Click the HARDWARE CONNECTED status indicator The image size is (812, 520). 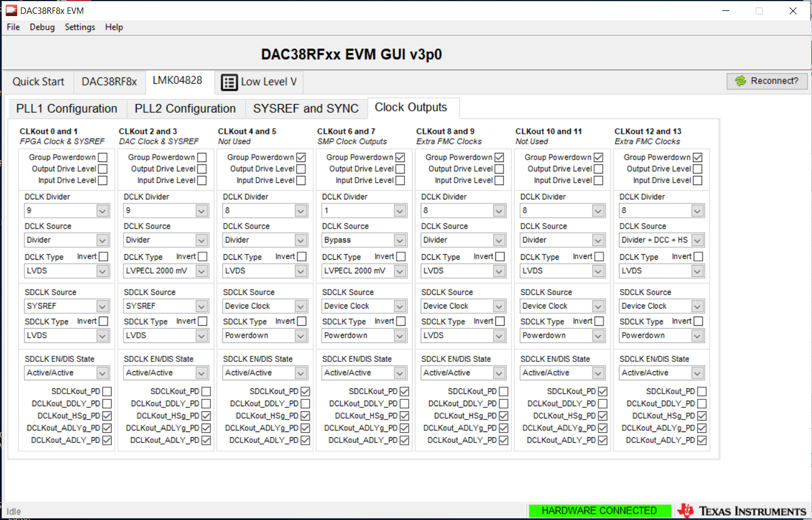pyautogui.click(x=599, y=511)
